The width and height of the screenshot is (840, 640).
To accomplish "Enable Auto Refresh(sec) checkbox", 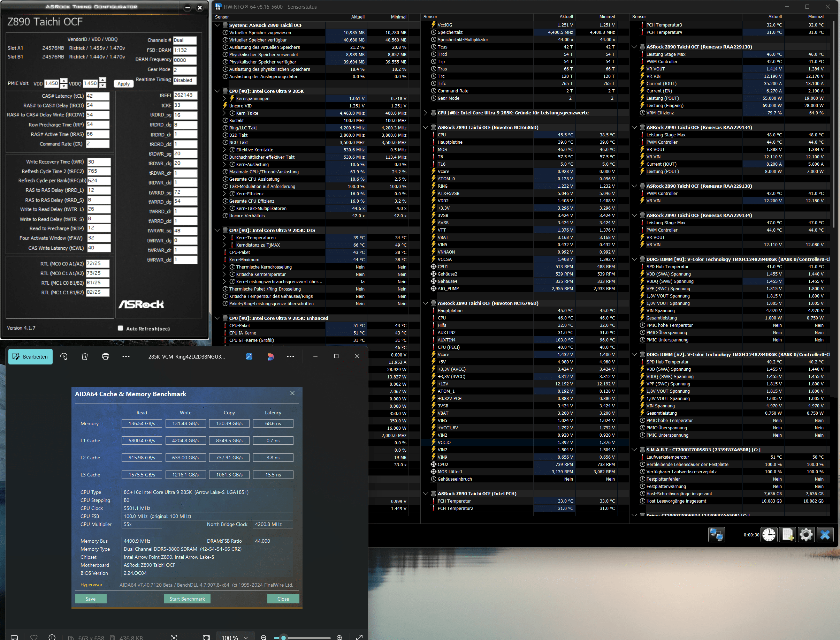I will (x=121, y=328).
